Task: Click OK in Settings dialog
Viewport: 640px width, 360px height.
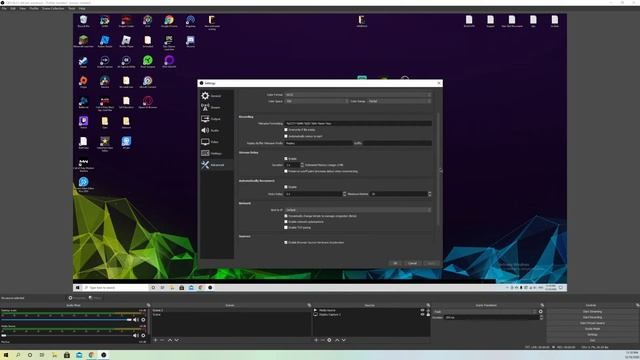Action: (395, 263)
